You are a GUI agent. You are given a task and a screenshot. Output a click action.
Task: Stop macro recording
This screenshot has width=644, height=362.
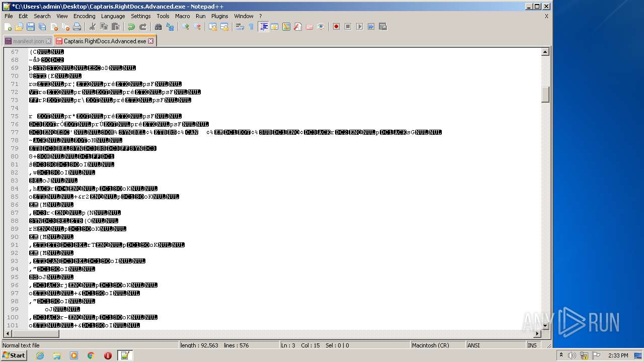[348, 27]
